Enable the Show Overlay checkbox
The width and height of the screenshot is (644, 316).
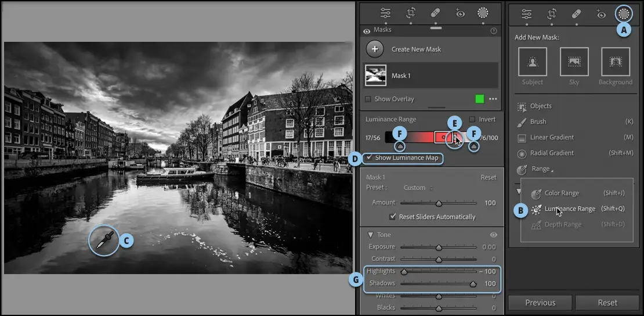pos(368,99)
